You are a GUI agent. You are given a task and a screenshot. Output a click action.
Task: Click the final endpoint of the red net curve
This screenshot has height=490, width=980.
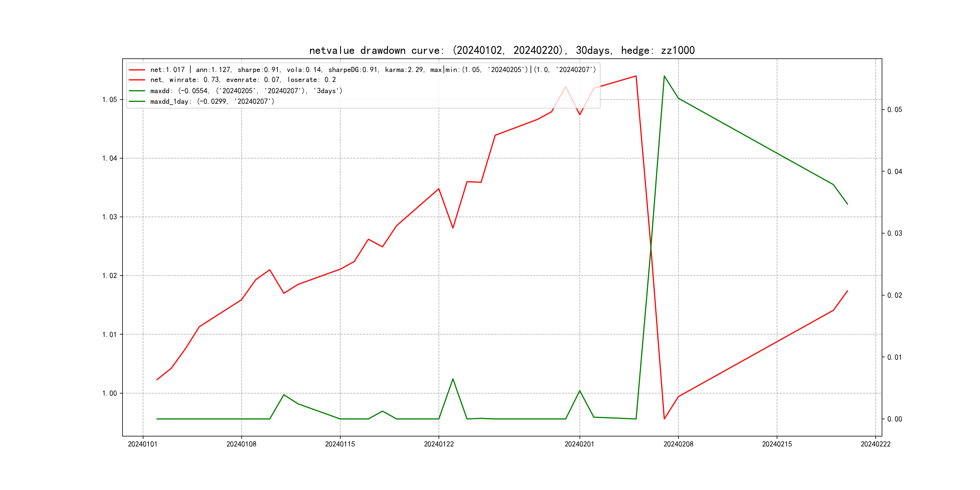(848, 291)
